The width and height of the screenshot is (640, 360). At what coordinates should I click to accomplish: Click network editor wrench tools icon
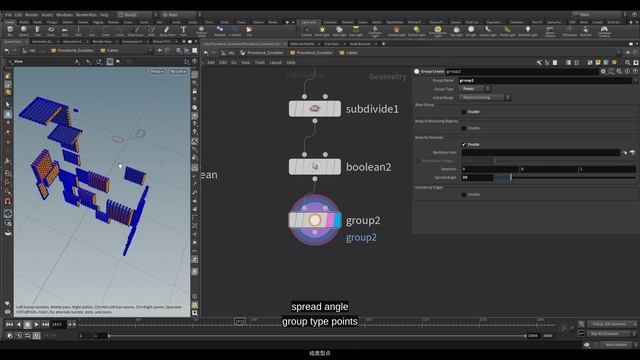point(539,62)
